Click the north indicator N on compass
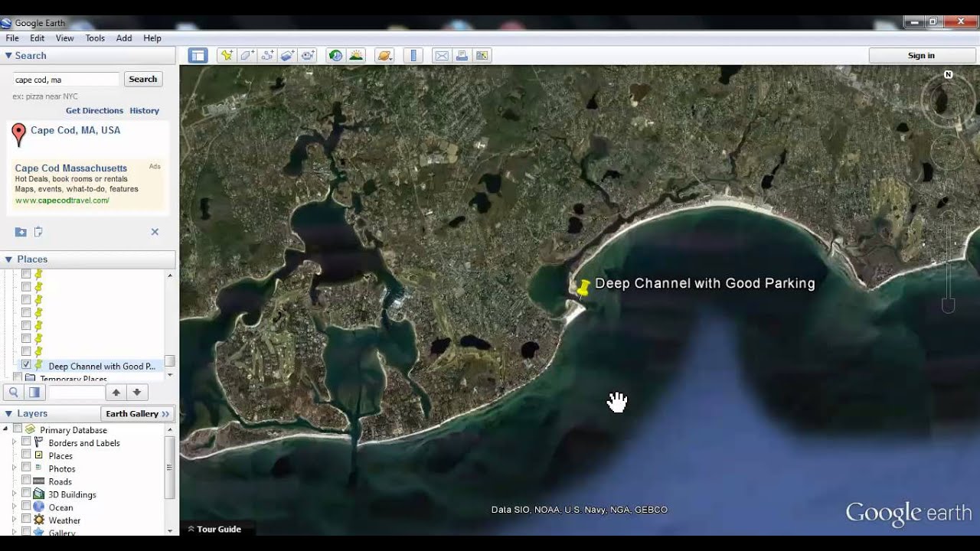 tap(949, 75)
